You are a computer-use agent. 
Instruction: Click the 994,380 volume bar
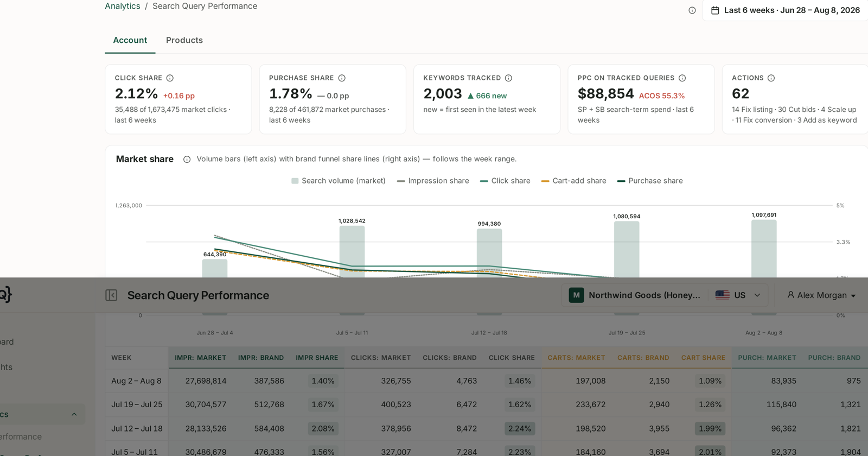(489, 253)
